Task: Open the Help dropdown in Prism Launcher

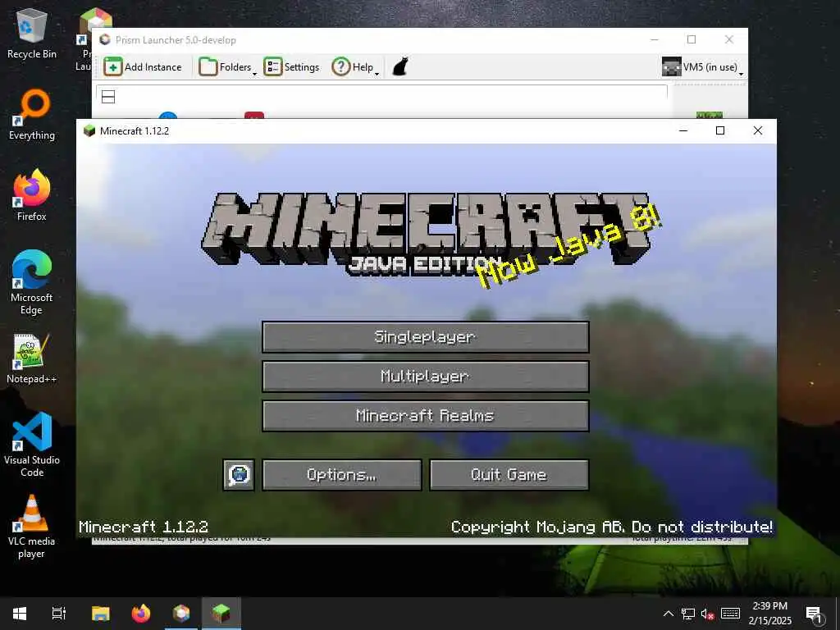Action: coord(356,67)
